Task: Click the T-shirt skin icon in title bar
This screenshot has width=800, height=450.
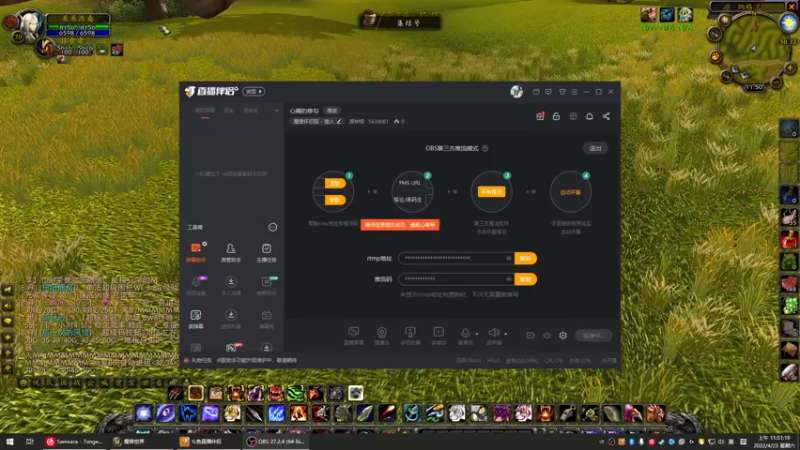Action: click(x=562, y=92)
